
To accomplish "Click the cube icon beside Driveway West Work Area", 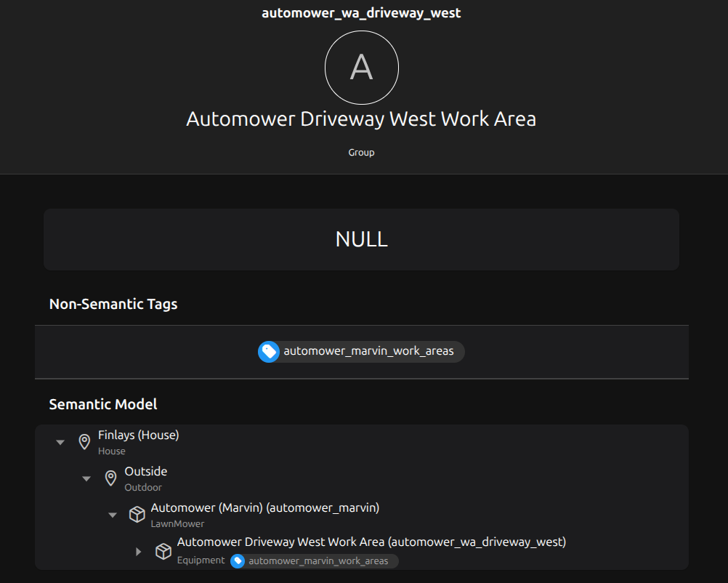I will pyautogui.click(x=163, y=552).
